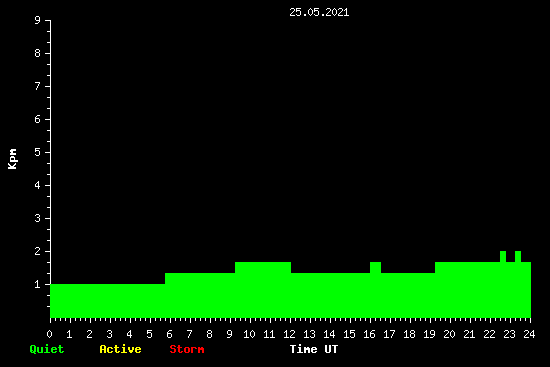The width and height of the screenshot is (550, 367).
Task: Click the second tall spike after hour 23
Action: click(518, 256)
